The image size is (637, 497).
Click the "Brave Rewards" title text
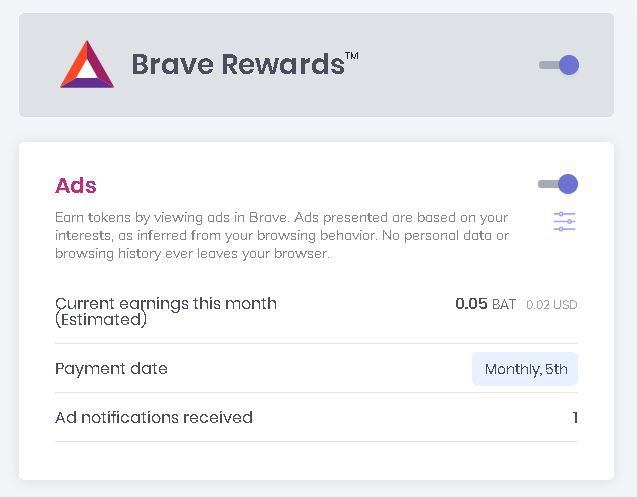(x=237, y=65)
